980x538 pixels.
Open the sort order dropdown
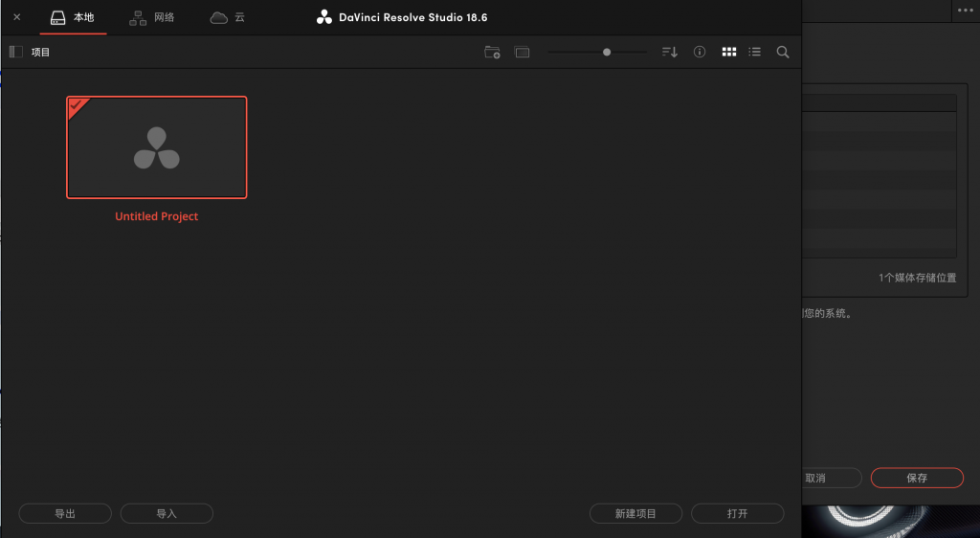pos(669,52)
